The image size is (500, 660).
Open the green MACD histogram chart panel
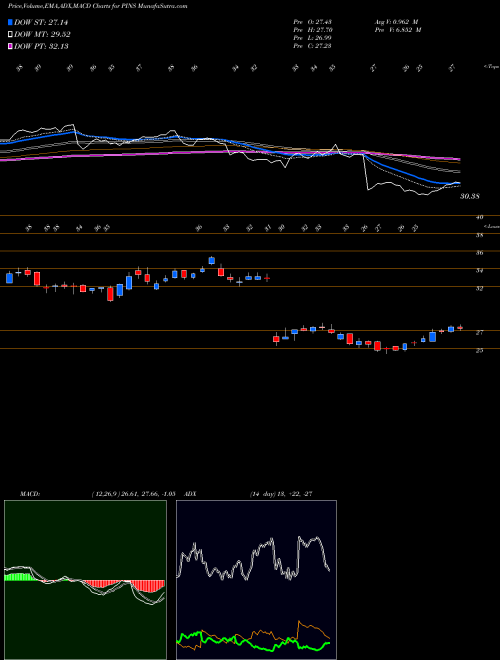pyautogui.click(x=85, y=580)
